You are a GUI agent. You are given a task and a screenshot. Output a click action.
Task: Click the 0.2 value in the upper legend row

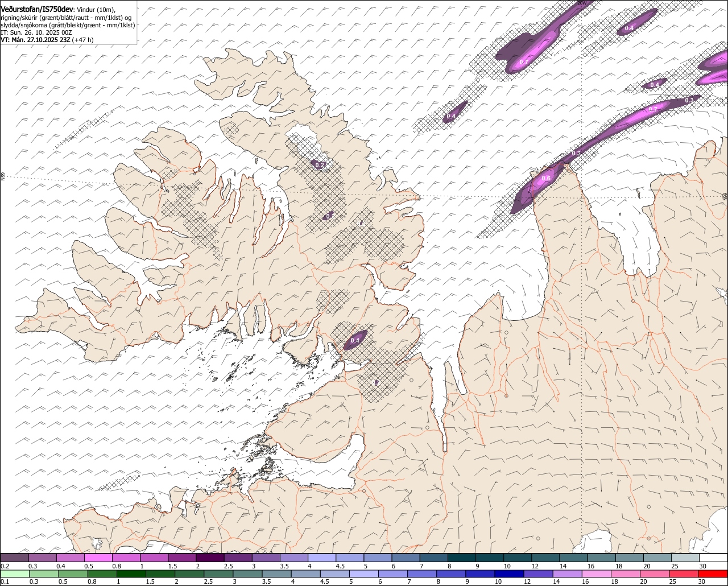coord(5,566)
